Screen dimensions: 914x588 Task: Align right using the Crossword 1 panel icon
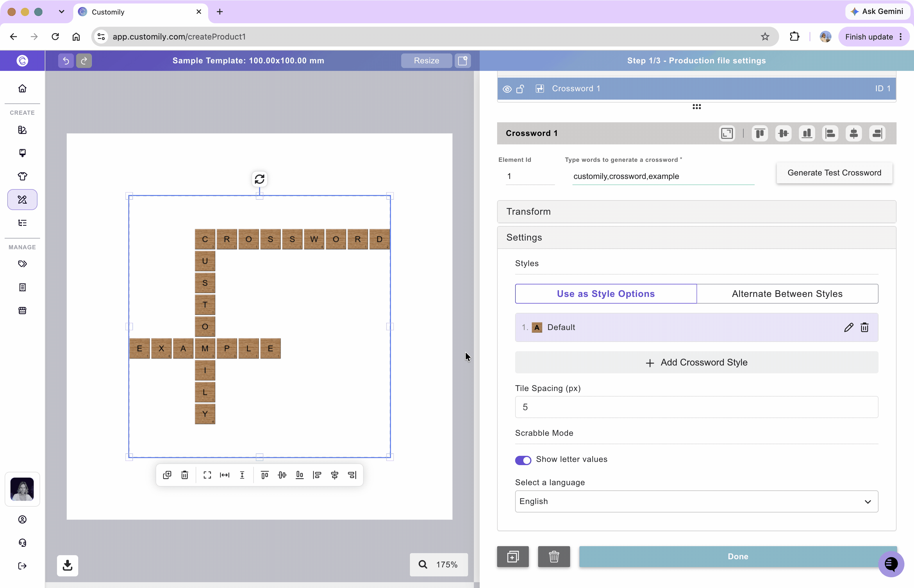point(877,133)
